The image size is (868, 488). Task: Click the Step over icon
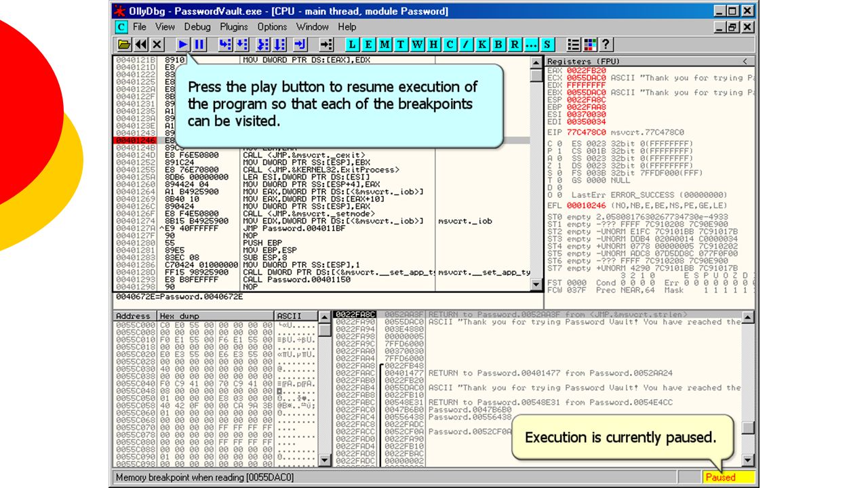click(x=241, y=44)
